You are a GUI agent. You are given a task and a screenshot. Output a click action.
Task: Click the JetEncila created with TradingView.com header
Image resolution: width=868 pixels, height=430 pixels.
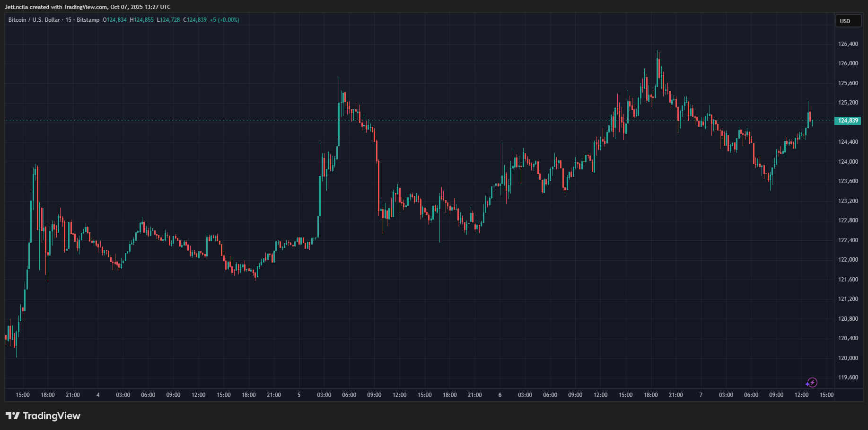coord(88,7)
